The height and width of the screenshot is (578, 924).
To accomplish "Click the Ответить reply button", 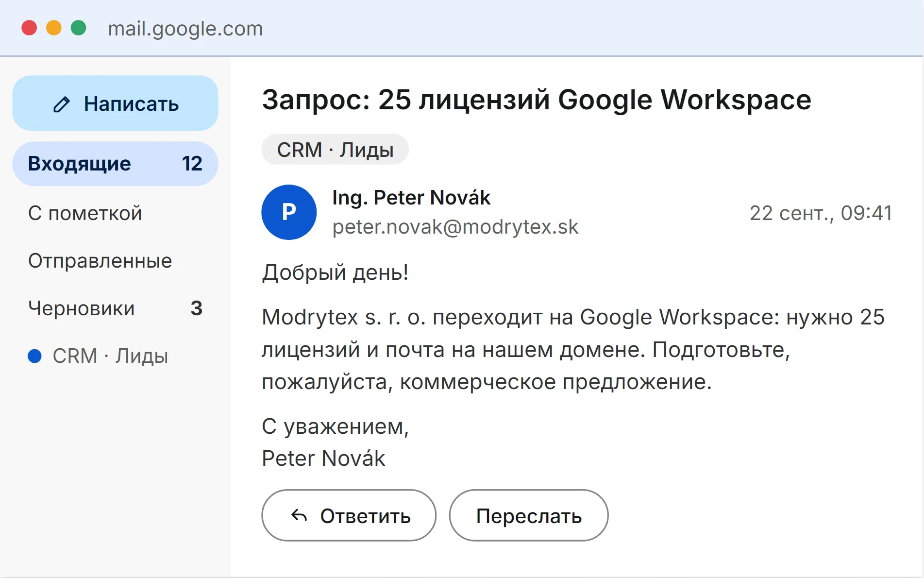I will coord(349,515).
